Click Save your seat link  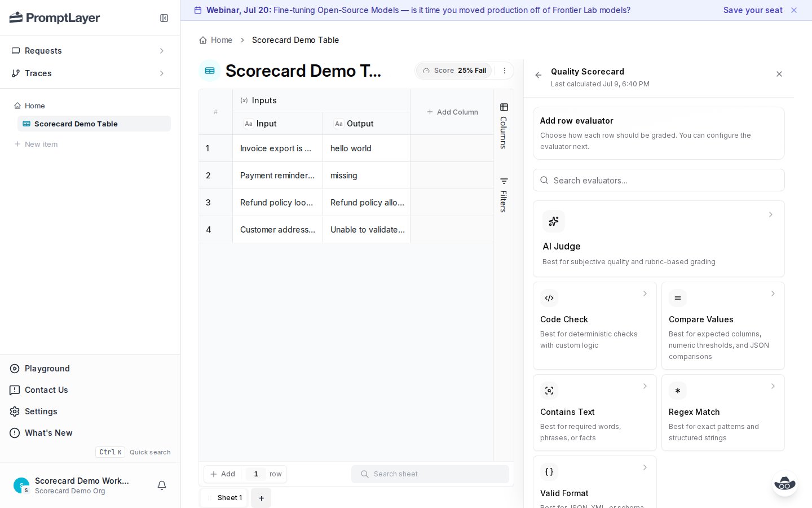click(753, 10)
